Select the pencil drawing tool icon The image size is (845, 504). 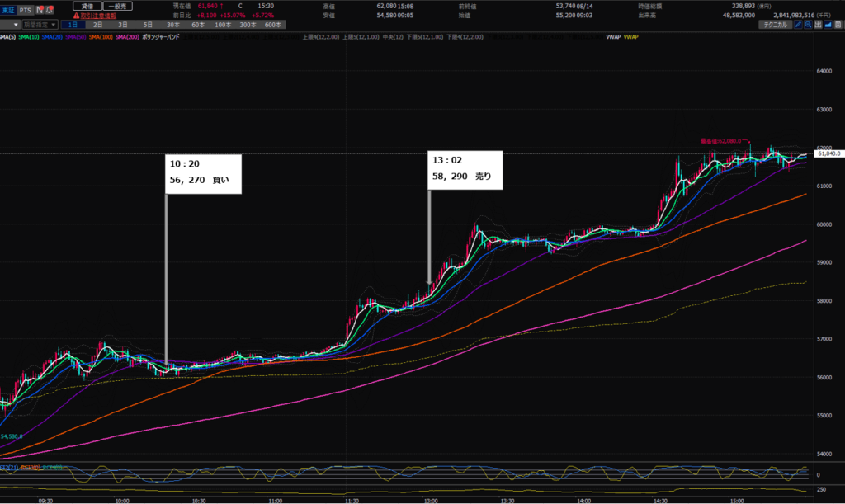[799, 25]
